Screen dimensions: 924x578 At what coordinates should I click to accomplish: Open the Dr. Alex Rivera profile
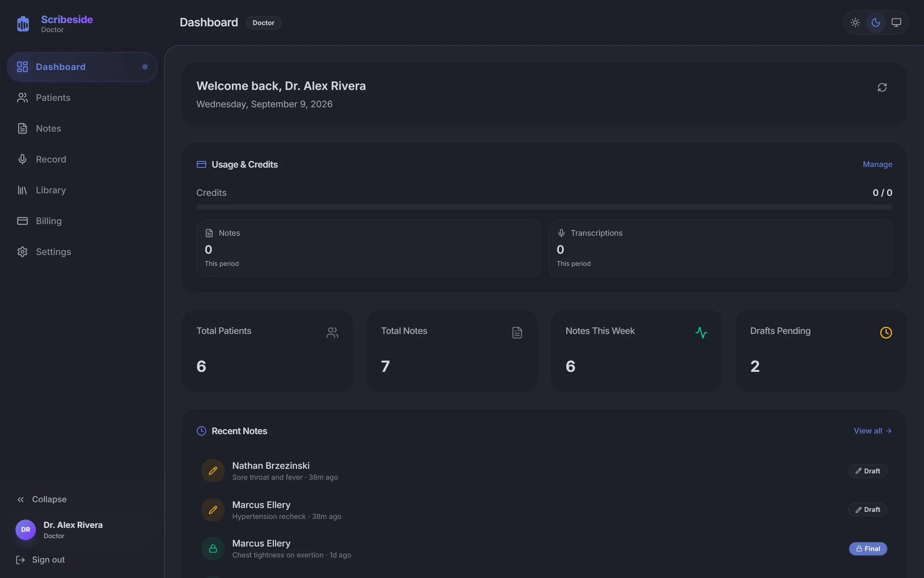82,530
